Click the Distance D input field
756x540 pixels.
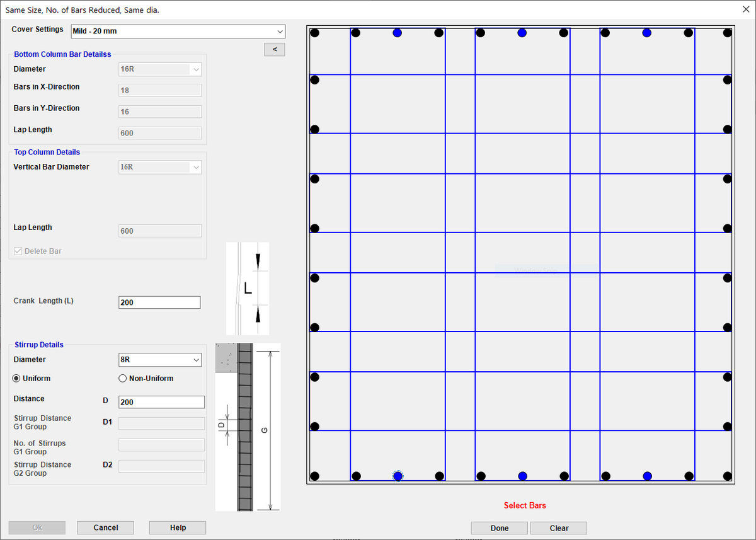click(161, 402)
